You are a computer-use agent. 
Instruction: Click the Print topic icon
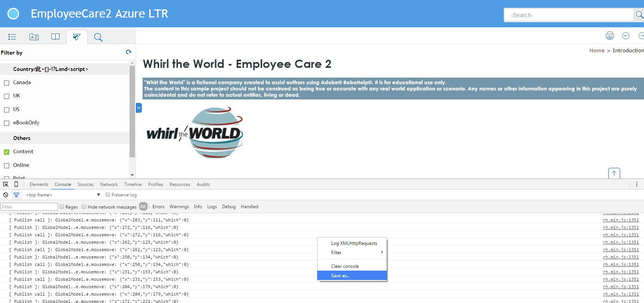(x=610, y=36)
